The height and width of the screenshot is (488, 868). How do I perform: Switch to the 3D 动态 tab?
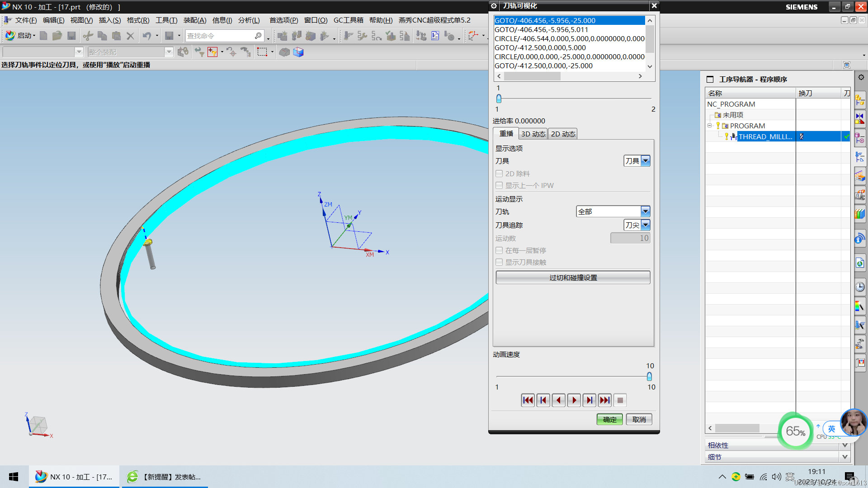pyautogui.click(x=533, y=134)
